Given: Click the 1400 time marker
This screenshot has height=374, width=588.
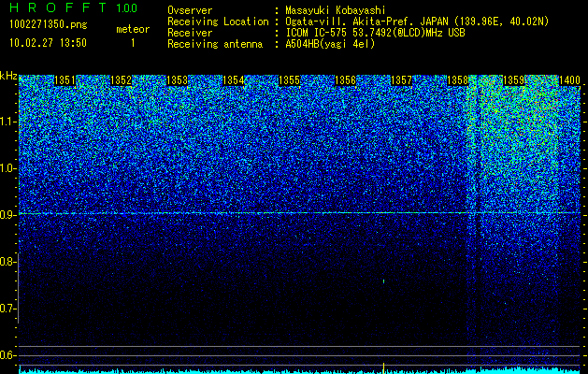Looking at the screenshot, I should pyautogui.click(x=569, y=80).
